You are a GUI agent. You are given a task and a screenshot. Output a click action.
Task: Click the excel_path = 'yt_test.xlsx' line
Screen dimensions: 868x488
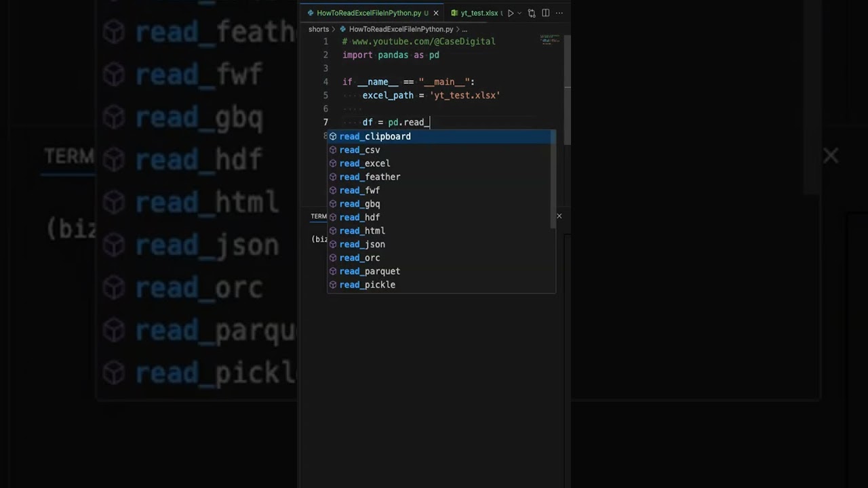[431, 96]
